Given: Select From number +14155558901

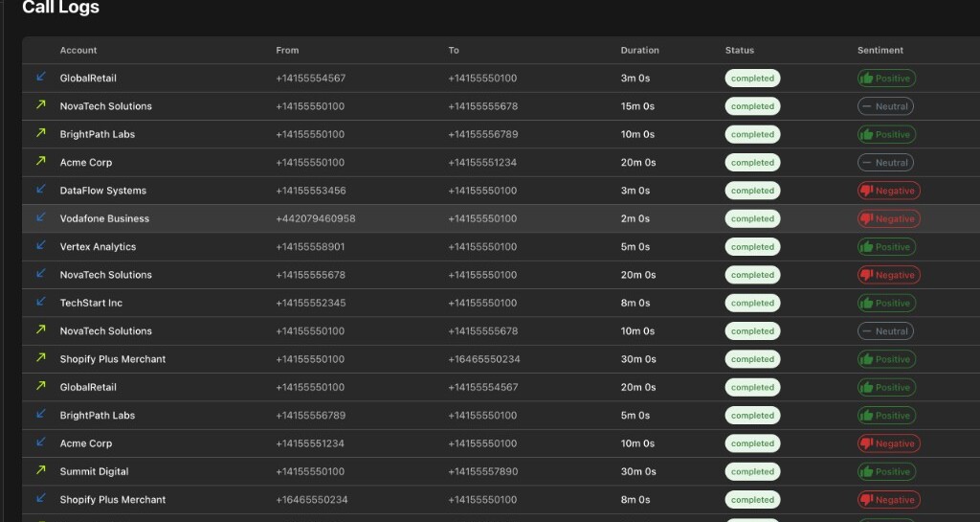Looking at the screenshot, I should coord(310,247).
